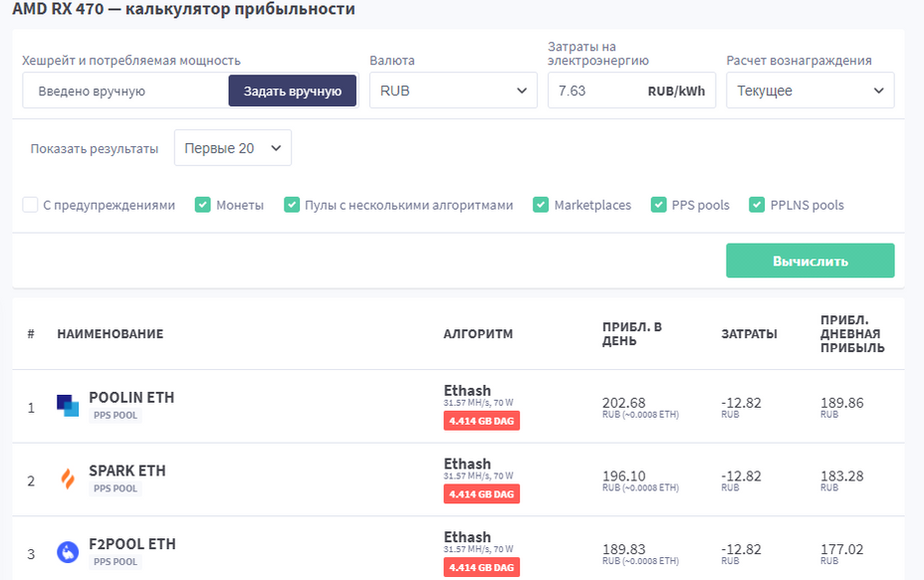Sort by the 'Затраты' column header

749,334
